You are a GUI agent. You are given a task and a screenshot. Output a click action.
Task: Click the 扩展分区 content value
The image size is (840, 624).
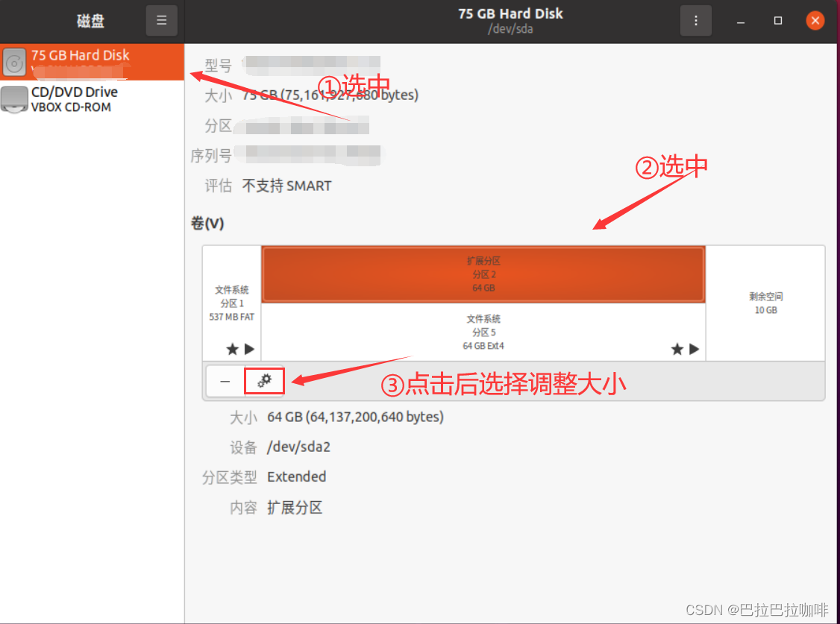[295, 508]
